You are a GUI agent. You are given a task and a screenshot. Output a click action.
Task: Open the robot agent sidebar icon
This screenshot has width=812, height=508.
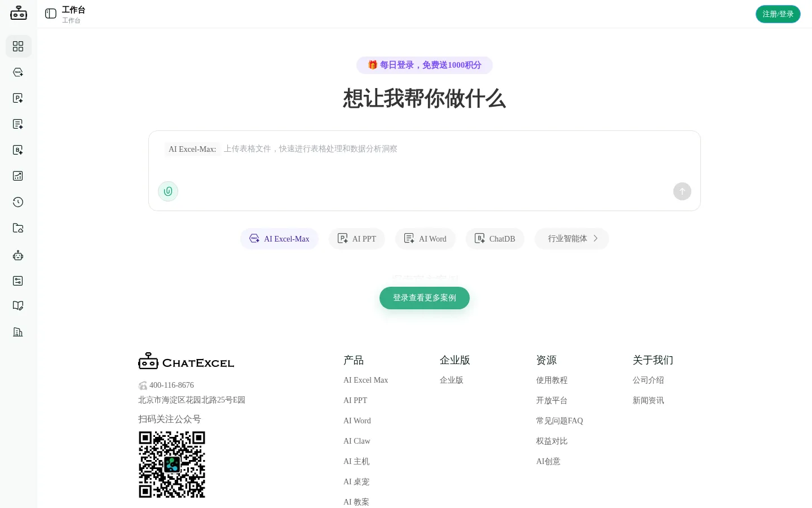[18, 255]
